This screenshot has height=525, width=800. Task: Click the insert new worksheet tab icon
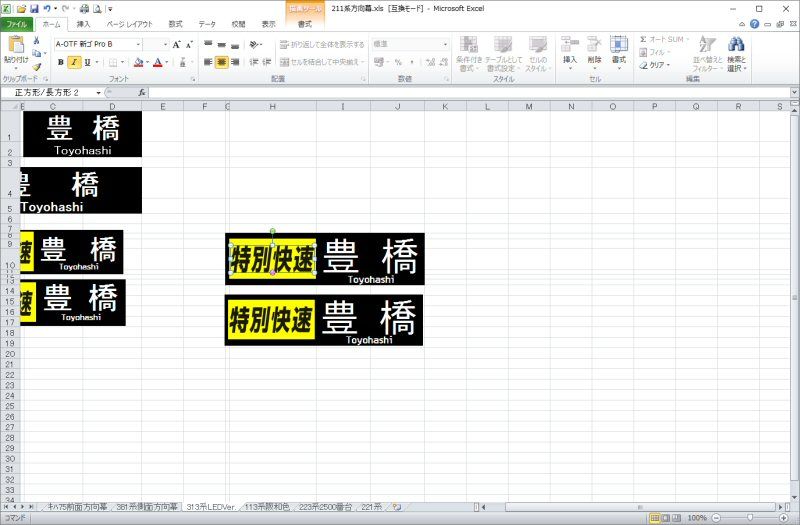[397, 507]
